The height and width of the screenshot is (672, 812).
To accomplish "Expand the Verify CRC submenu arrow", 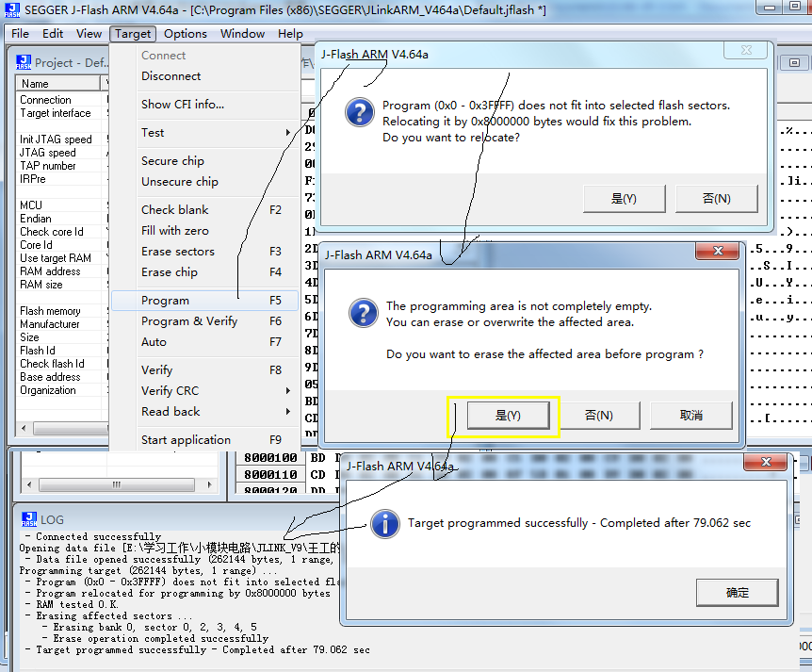I will point(288,390).
